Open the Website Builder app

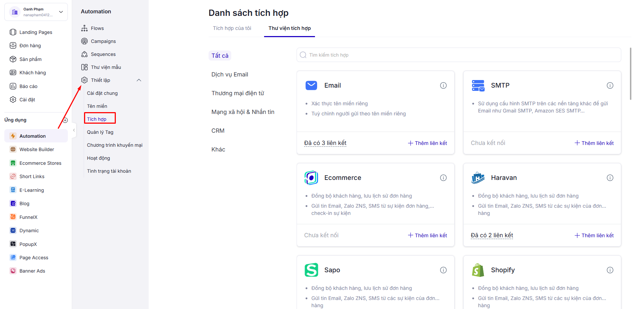click(x=36, y=149)
